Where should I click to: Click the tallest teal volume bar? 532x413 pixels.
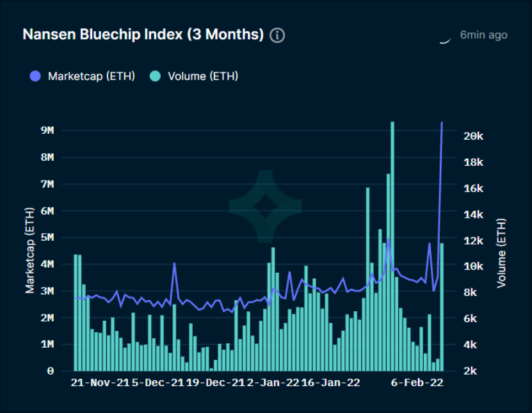392,247
